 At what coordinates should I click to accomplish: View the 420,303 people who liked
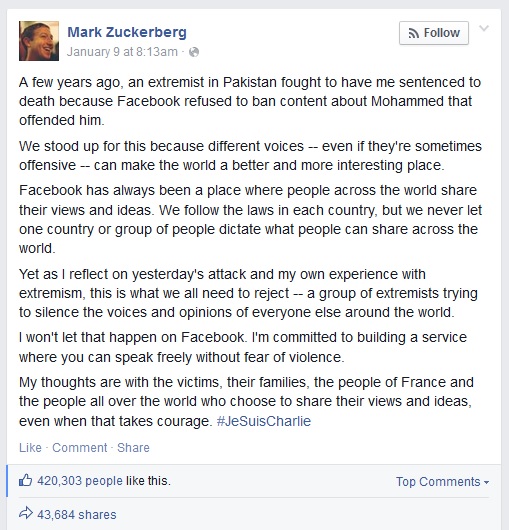click(x=80, y=481)
